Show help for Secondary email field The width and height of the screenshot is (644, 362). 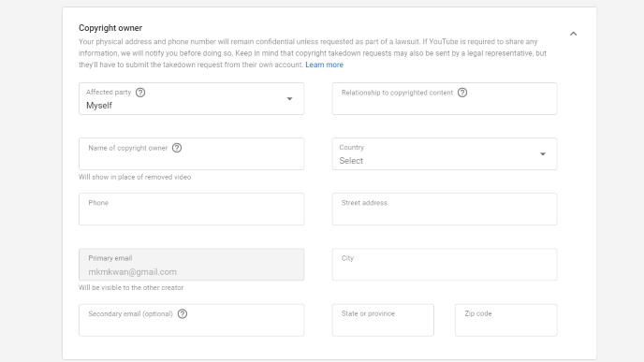click(x=183, y=313)
